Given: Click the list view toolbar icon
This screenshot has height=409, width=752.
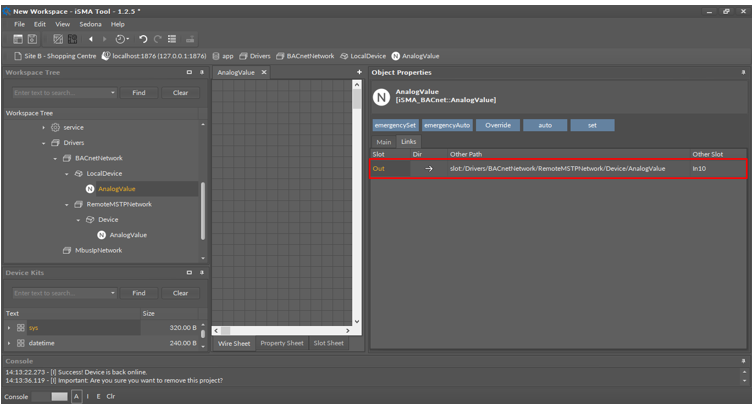Looking at the screenshot, I should tap(172, 39).
